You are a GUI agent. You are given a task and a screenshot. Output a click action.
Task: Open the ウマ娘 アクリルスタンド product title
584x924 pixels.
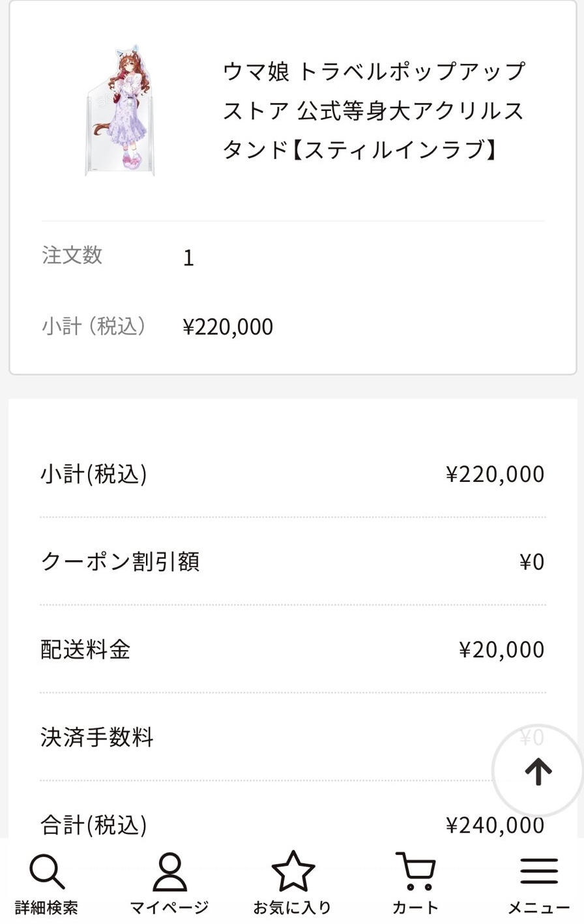[373, 110]
